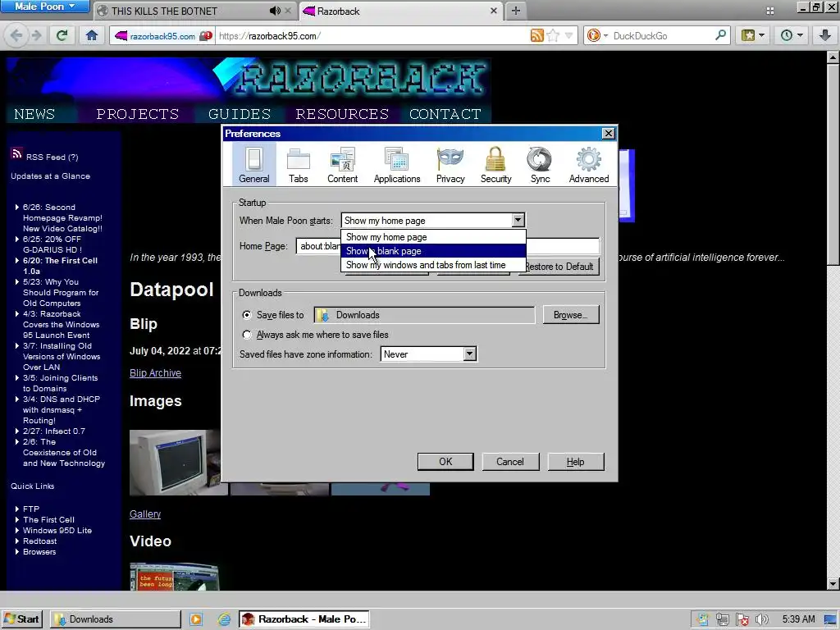The image size is (840, 630).
Task: Open the When Male Poon starts dropdown arrow
Action: [x=518, y=220]
